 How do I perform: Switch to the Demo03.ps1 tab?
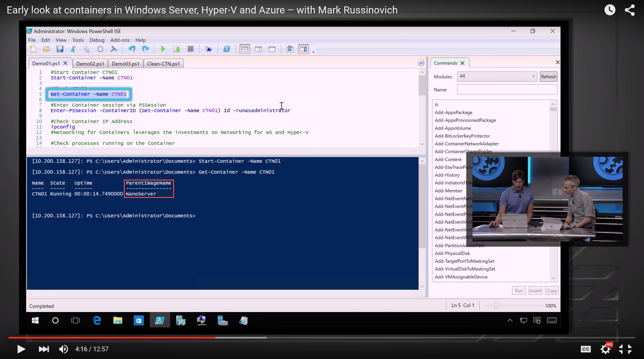125,63
